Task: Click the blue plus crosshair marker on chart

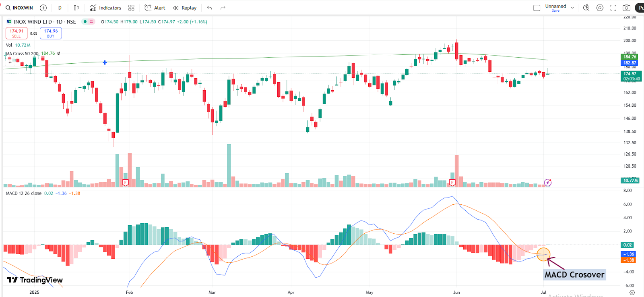Action: click(x=105, y=62)
